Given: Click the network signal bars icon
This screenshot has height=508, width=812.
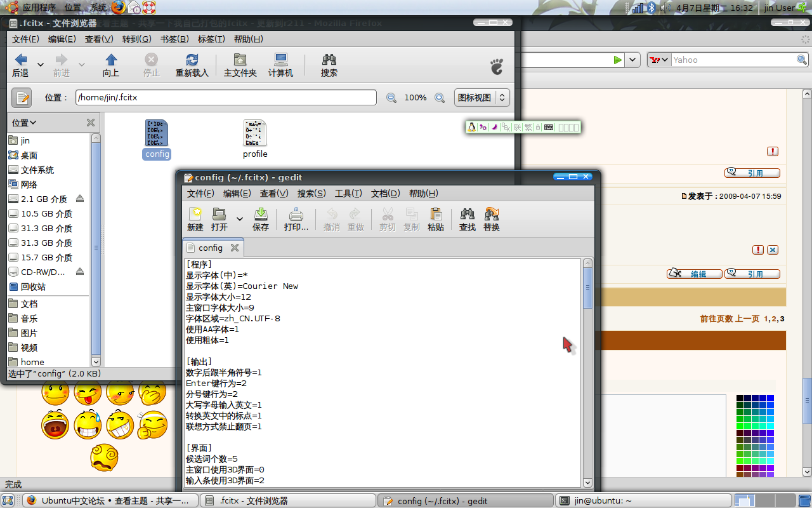Looking at the screenshot, I should click(638, 8).
